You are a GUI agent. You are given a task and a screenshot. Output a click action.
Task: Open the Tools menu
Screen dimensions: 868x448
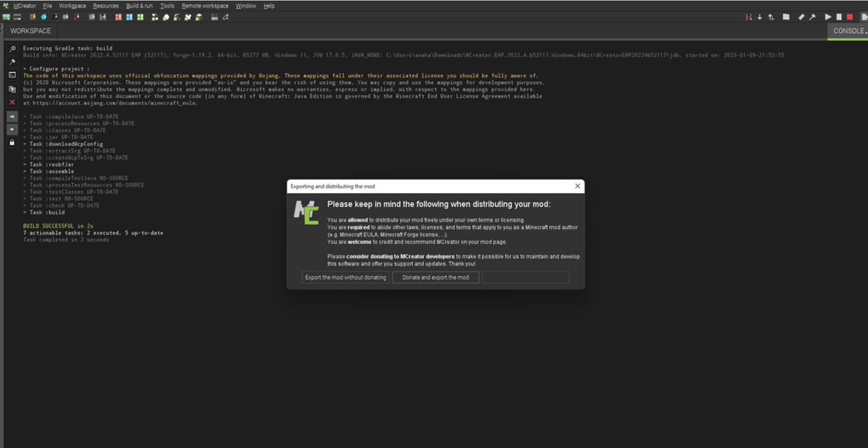pyautogui.click(x=167, y=6)
